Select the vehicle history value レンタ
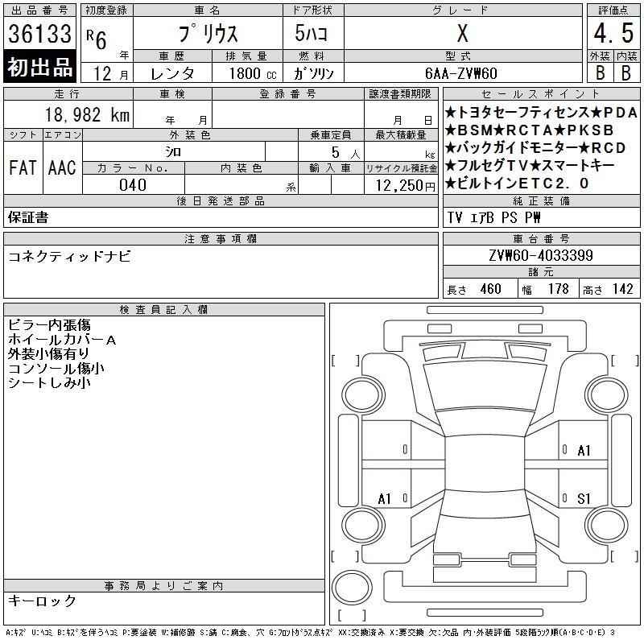The image size is (644, 644). tap(172, 73)
